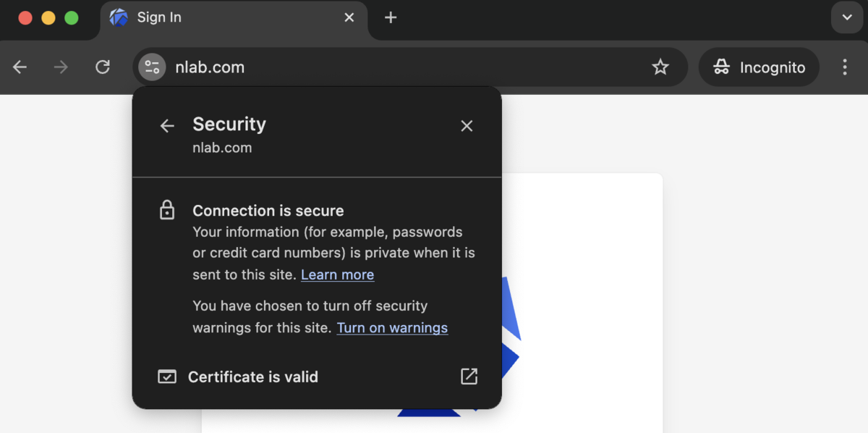This screenshot has height=433, width=868.
Task: Click the Turn on warnings link
Action: [392, 327]
